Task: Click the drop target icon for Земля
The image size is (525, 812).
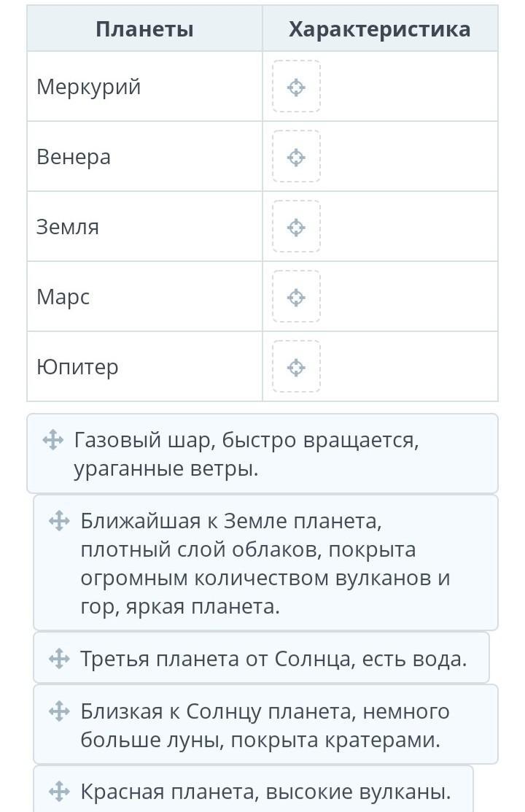Action: [296, 228]
